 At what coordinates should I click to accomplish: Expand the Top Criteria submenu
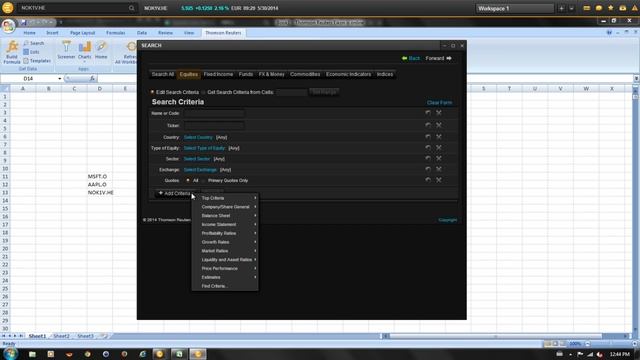[x=225, y=198]
